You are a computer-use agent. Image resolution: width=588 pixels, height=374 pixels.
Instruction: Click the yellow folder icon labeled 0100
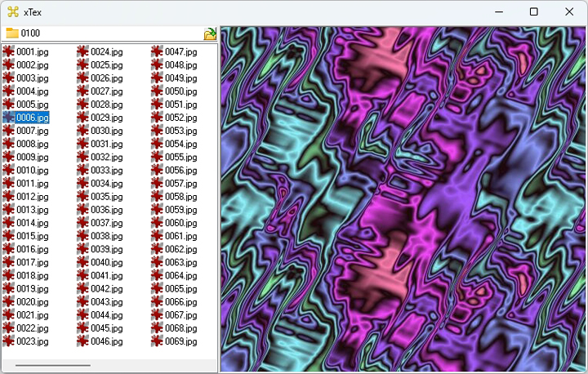point(12,33)
